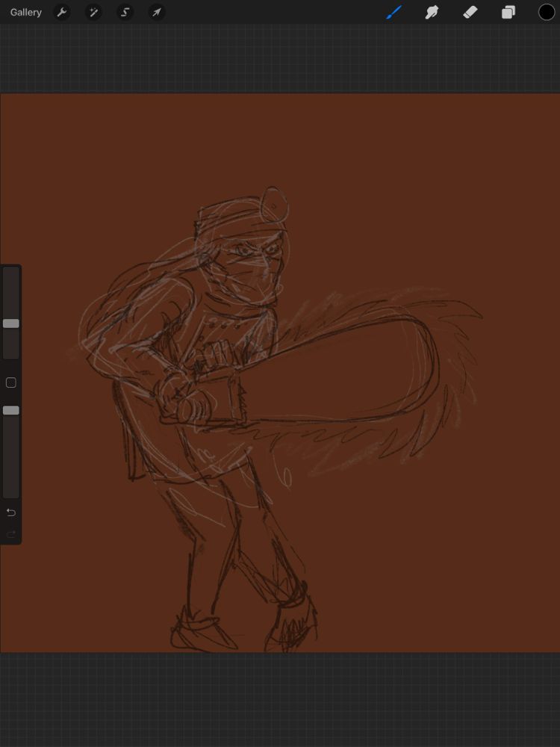Select the Brush tool
The height and width of the screenshot is (747, 560).
click(393, 13)
